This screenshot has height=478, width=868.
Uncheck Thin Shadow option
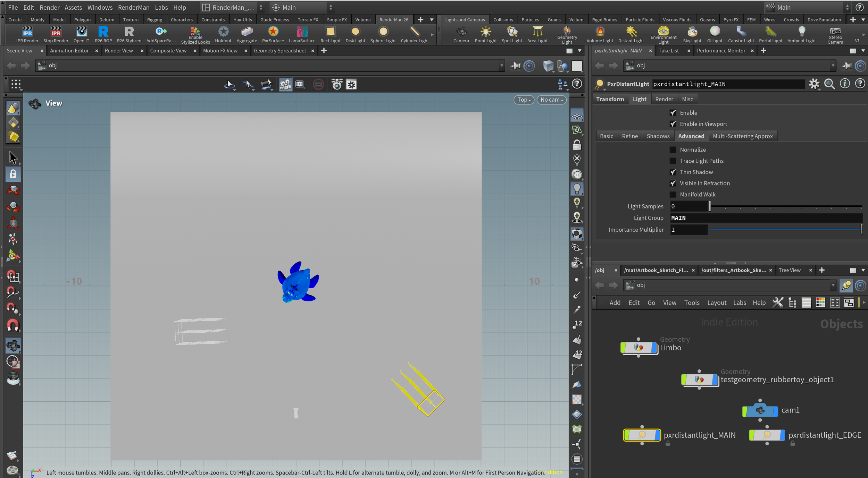click(673, 172)
